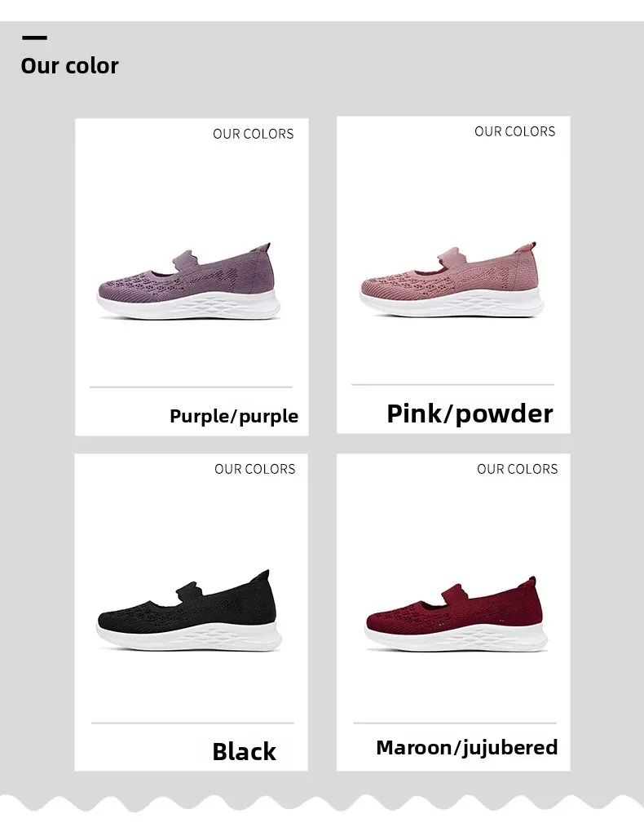
Task: Select the Black color label
Action: click(x=244, y=752)
